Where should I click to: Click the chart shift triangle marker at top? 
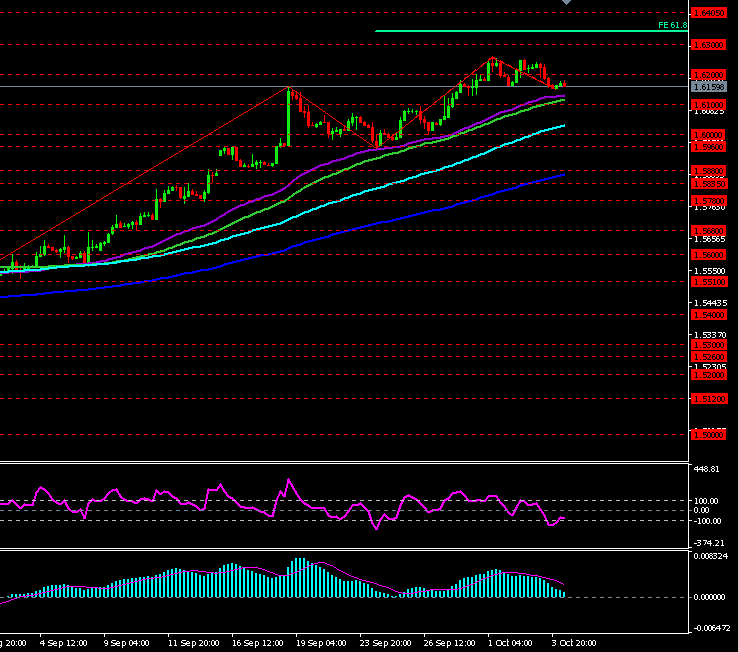566,2
